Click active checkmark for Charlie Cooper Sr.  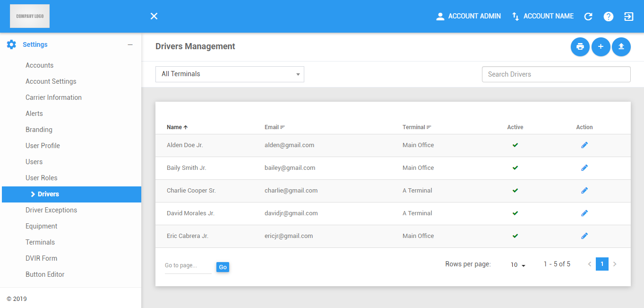point(515,191)
